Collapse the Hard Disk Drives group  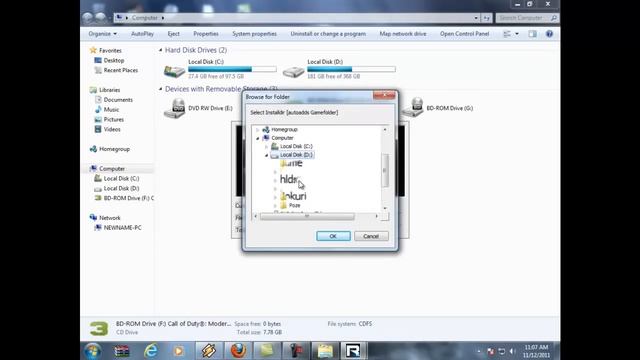coord(160,50)
